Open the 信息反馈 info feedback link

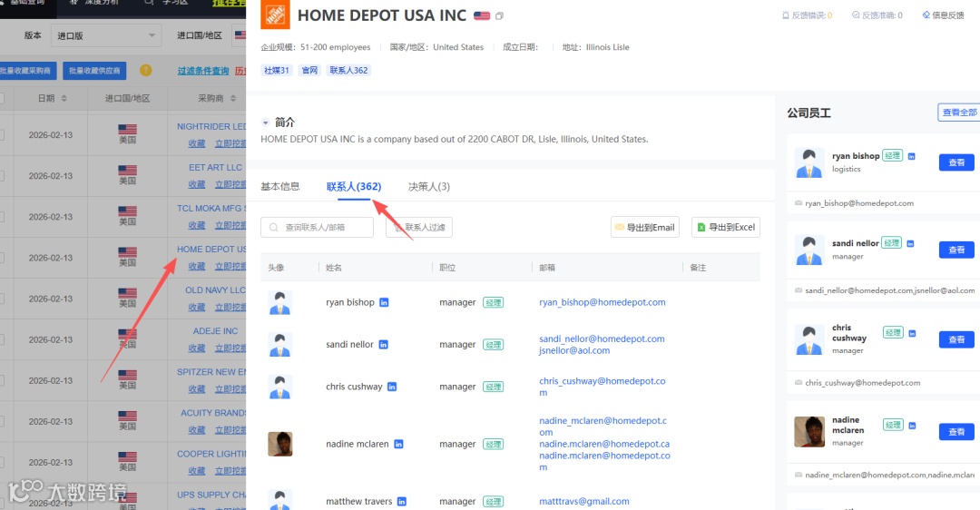pyautogui.click(x=943, y=15)
